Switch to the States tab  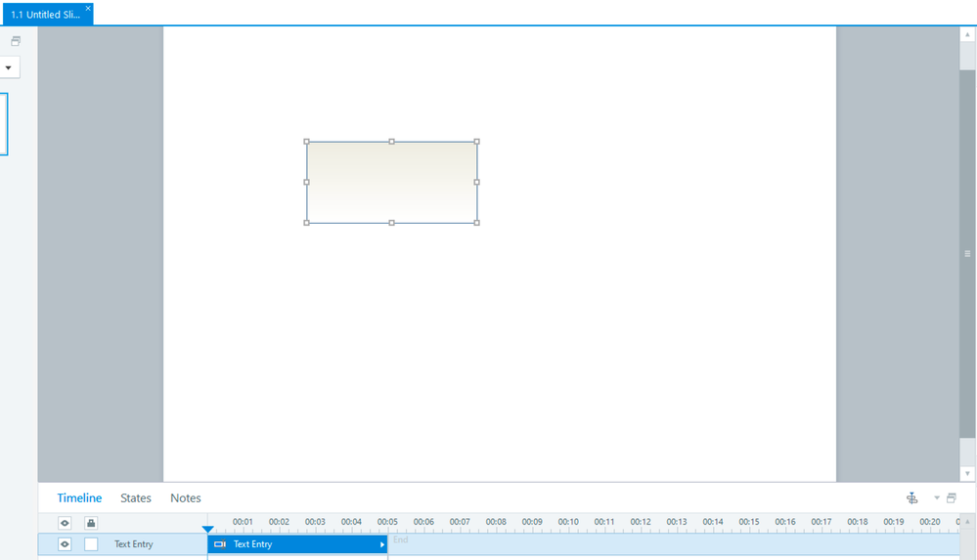click(136, 497)
